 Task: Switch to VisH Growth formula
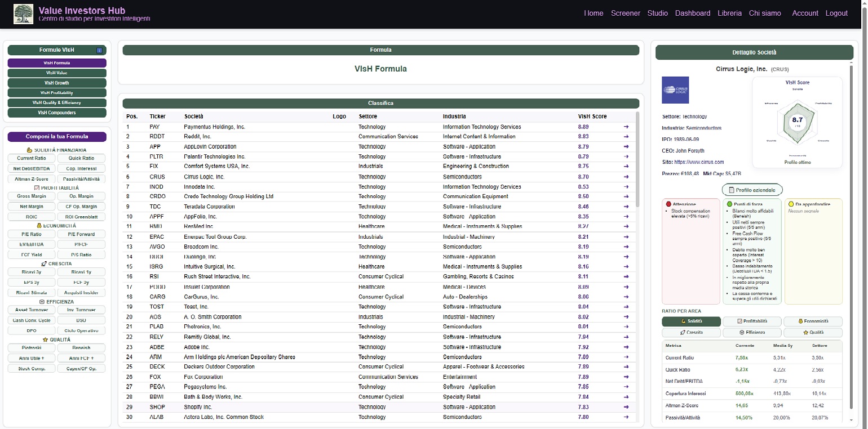pyautogui.click(x=57, y=83)
